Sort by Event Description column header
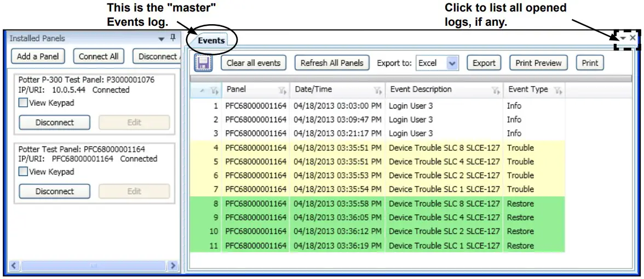The width and height of the screenshot is (644, 279). 445,89
